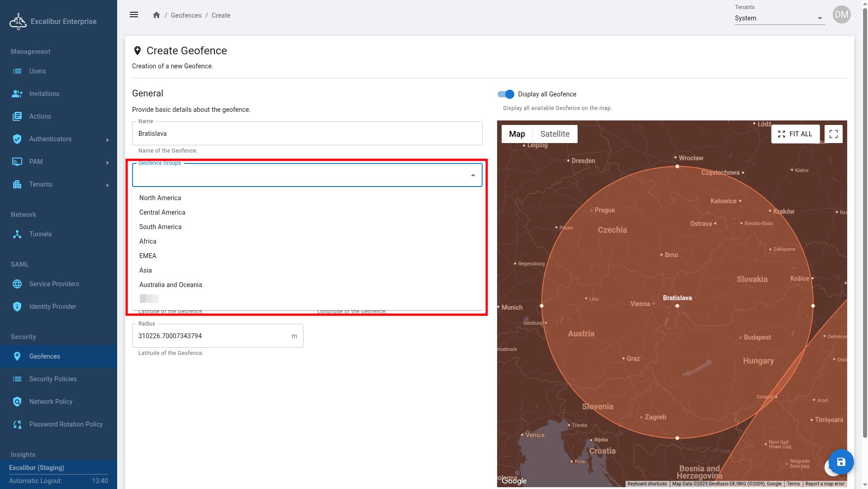Open the Tenants System dropdown
This screenshot has height=489, width=868.
(x=779, y=18)
